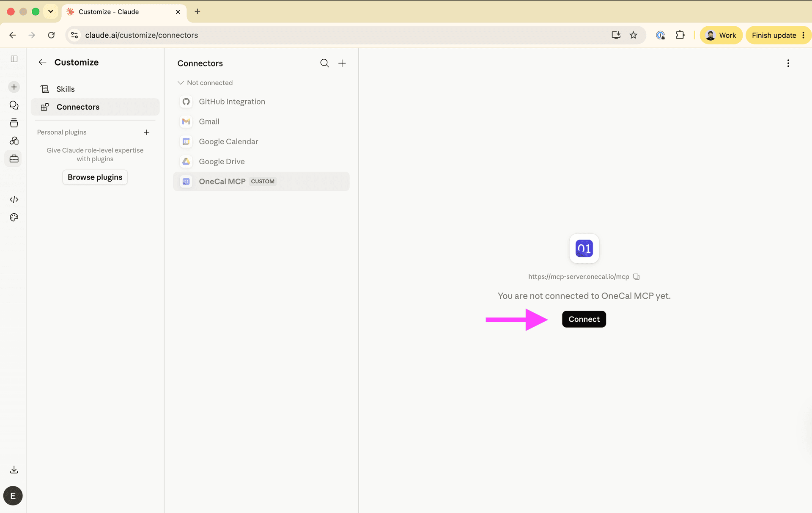812x513 pixels.
Task: Open the projects stack icon in sidebar
Action: pyautogui.click(x=14, y=123)
